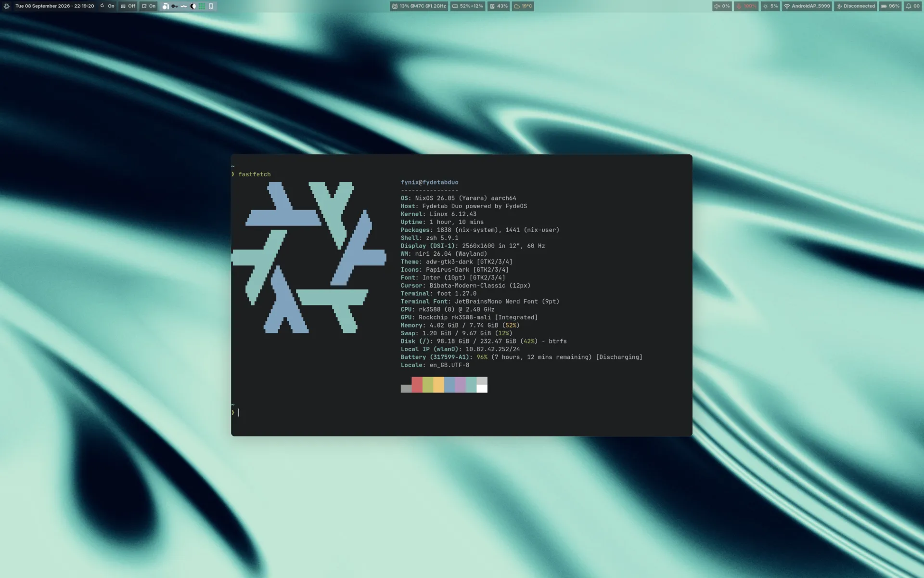Click the phone icon in the tray
The image size is (924, 578).
point(211,6)
